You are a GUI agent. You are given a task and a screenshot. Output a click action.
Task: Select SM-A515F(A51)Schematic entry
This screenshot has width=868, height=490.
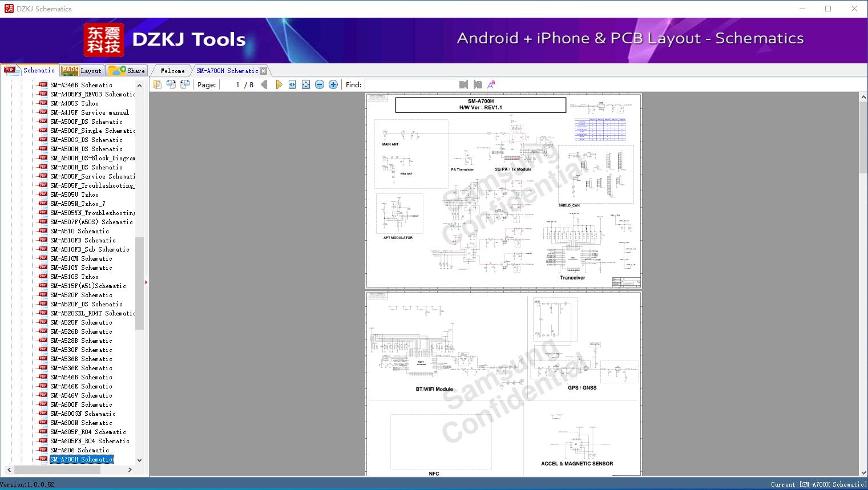[x=88, y=286]
